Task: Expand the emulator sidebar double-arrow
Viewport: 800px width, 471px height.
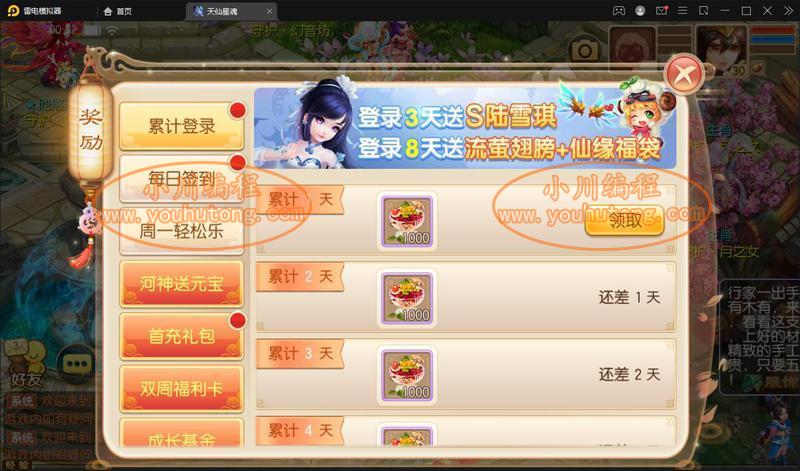Action: click(x=788, y=11)
